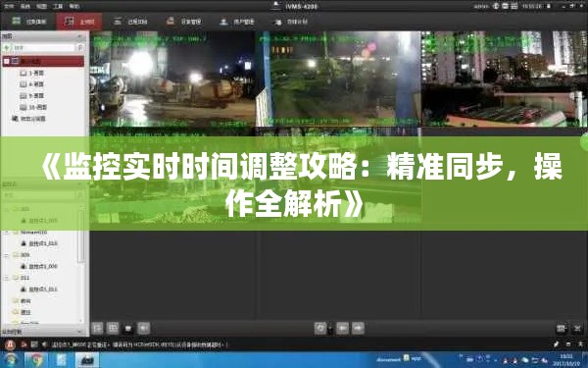This screenshot has height=368, width=588.
Task: Collapse the highlighted default view node checkbox
Action: [x=7, y=61]
